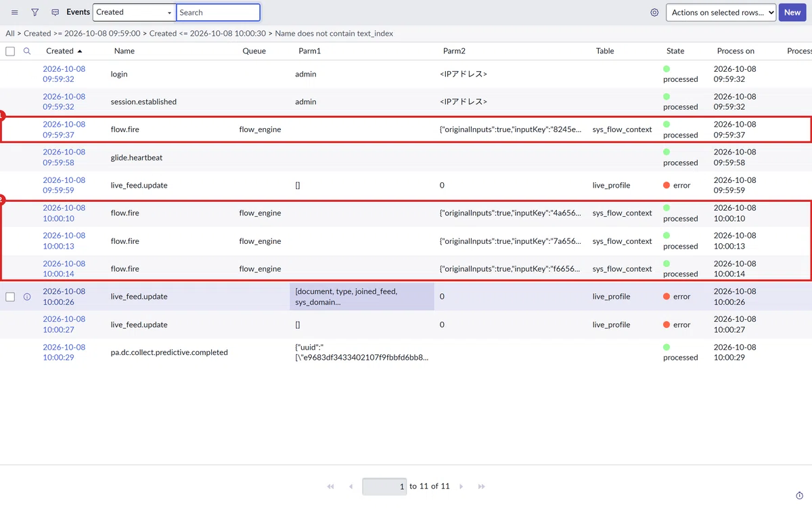Sort by the Name column header
Screen dimensions: 812x508
tap(125, 51)
